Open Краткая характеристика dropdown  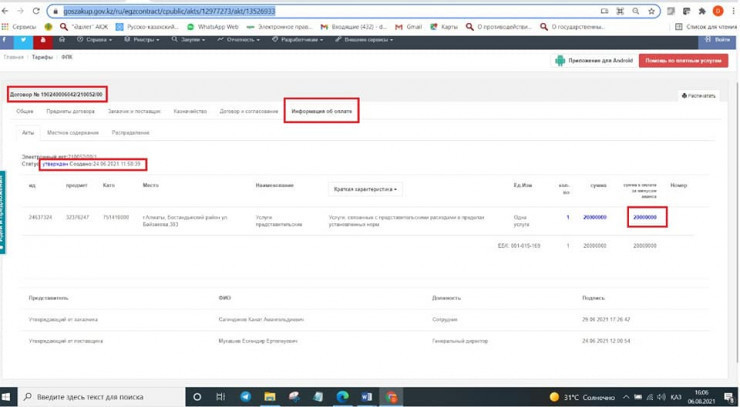click(365, 189)
